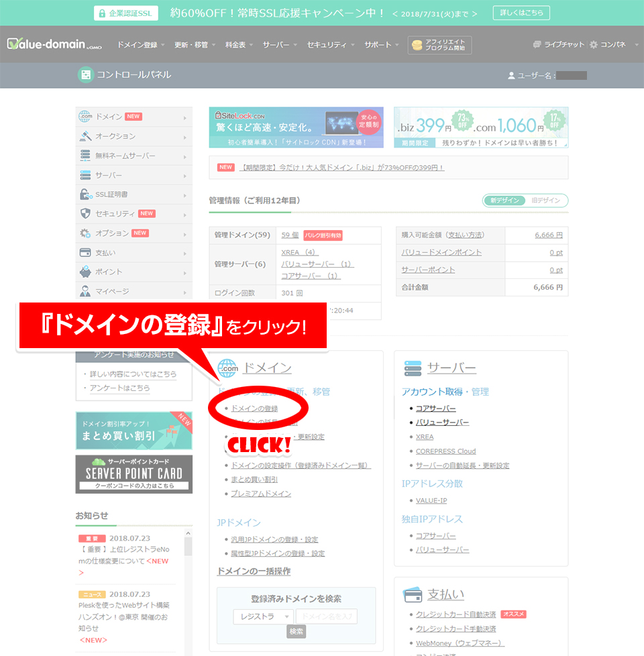
Task: Open 汎用JPドメインの登録・設定 link
Action: pos(274,540)
